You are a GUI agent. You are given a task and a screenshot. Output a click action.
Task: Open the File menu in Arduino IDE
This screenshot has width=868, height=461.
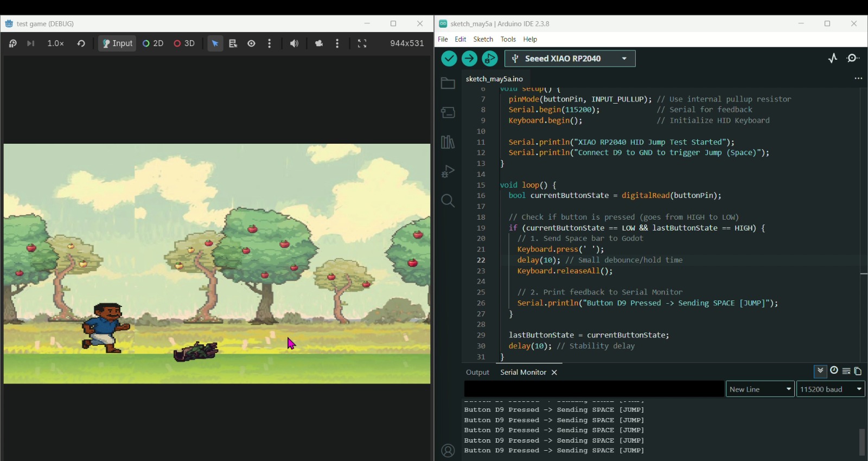click(x=443, y=39)
